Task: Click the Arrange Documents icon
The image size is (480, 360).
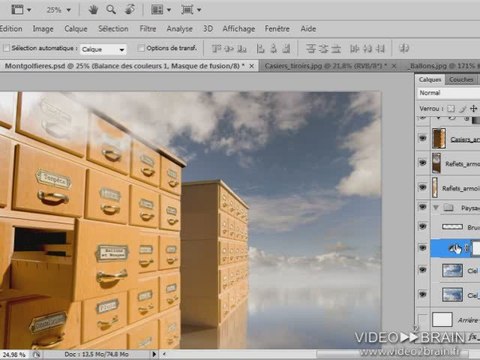Action: tap(157, 10)
